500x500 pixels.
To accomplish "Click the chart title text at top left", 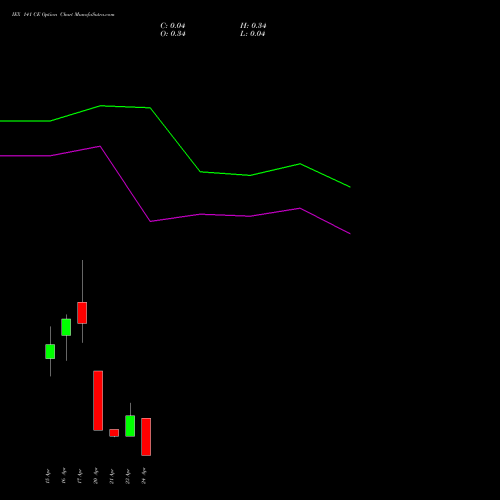I will click(63, 15).
